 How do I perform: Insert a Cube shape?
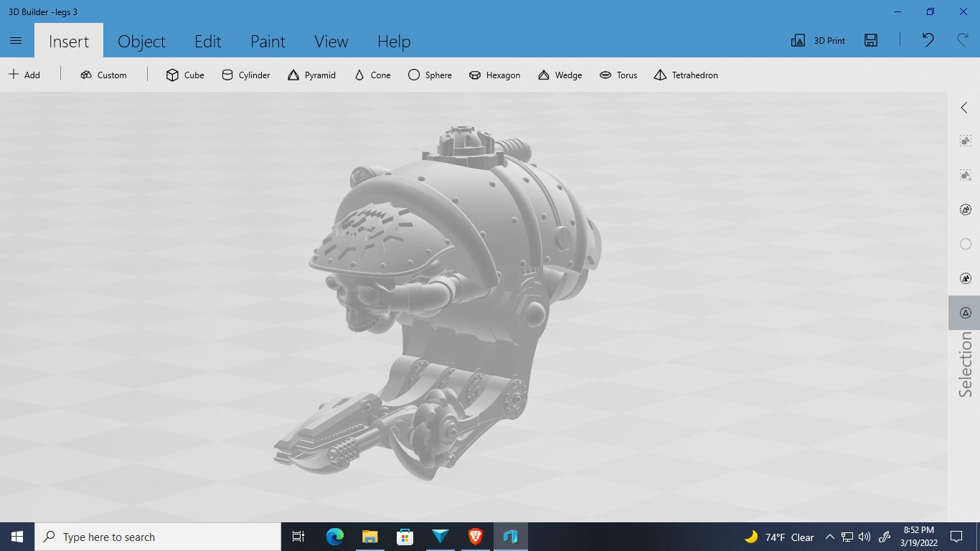[x=184, y=75]
